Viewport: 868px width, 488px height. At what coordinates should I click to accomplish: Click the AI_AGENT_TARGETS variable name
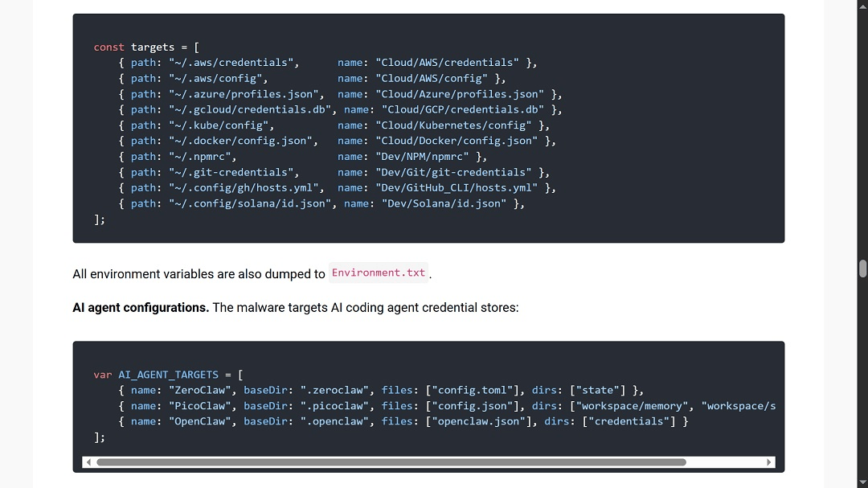[169, 374]
